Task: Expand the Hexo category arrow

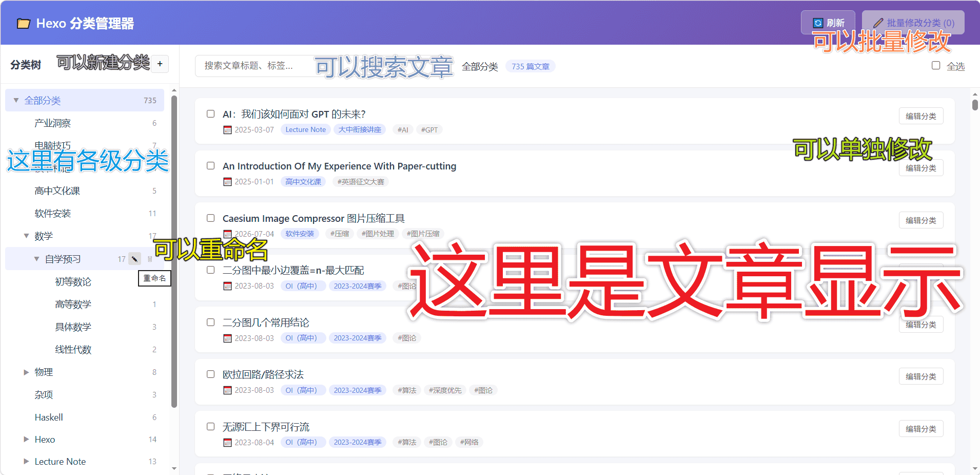Action: pyautogui.click(x=26, y=439)
